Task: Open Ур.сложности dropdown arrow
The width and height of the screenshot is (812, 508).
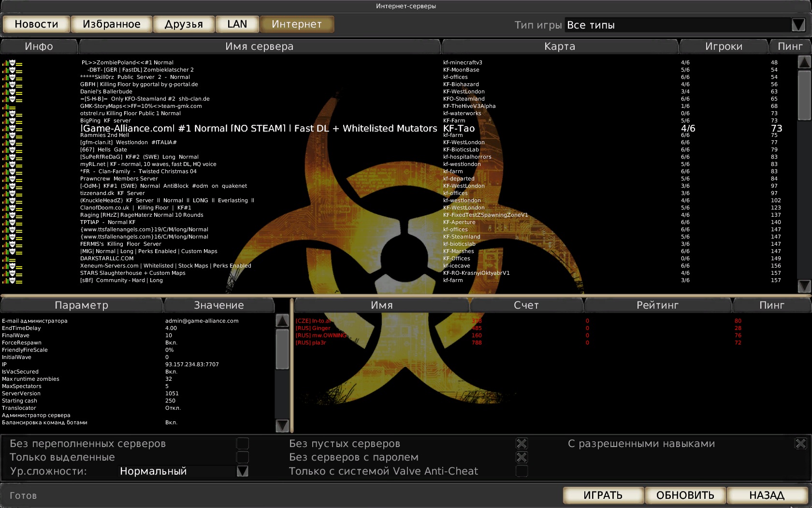Action: point(243,471)
